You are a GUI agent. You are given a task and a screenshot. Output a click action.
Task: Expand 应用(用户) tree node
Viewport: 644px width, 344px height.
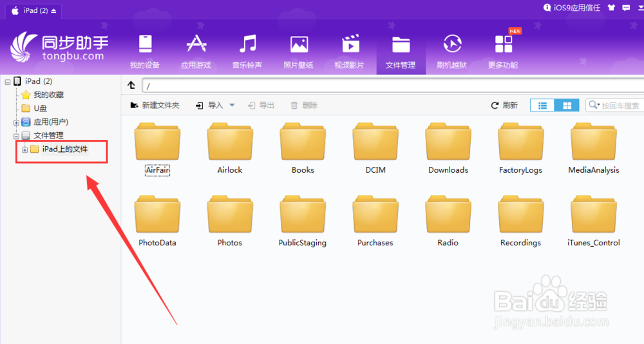[x=16, y=122]
